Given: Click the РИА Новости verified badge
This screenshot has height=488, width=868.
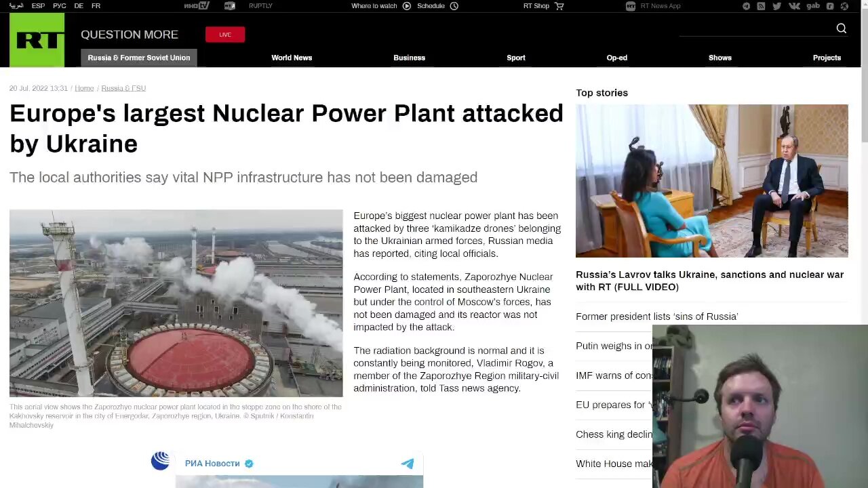Looking at the screenshot, I should pos(249,464).
